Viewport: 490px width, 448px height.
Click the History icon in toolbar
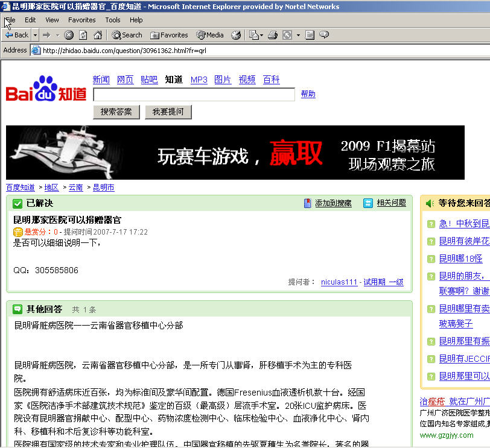[236, 35]
